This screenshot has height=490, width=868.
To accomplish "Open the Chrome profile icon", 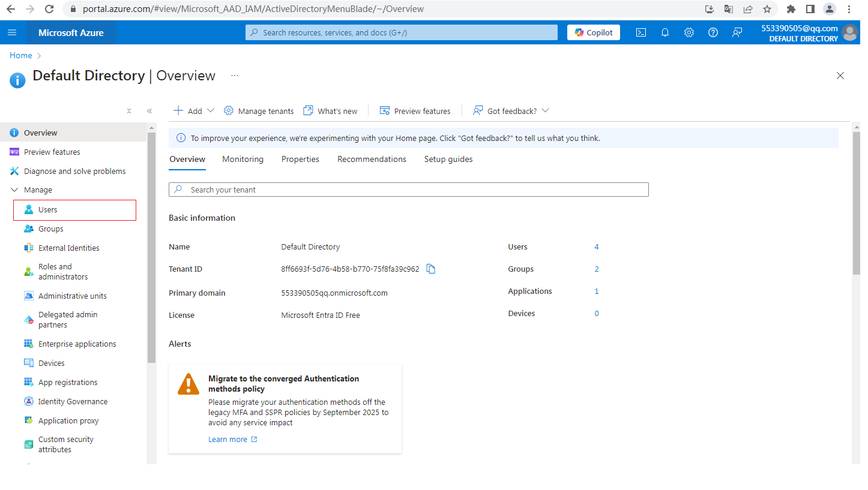I will [830, 9].
